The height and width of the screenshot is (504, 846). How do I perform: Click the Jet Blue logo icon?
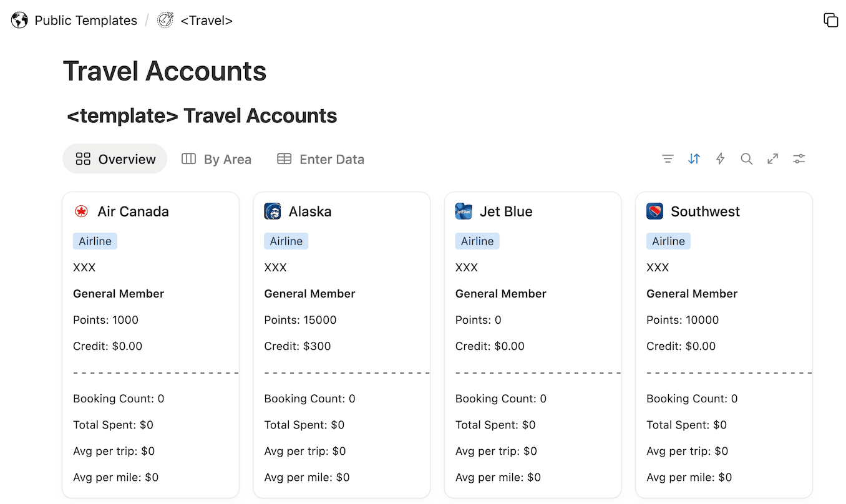point(464,211)
